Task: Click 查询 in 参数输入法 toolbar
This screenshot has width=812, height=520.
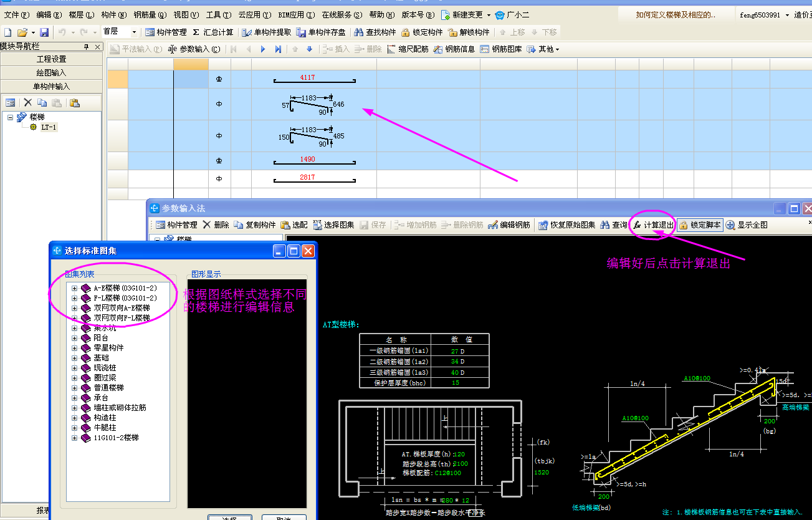Action: [x=613, y=225]
